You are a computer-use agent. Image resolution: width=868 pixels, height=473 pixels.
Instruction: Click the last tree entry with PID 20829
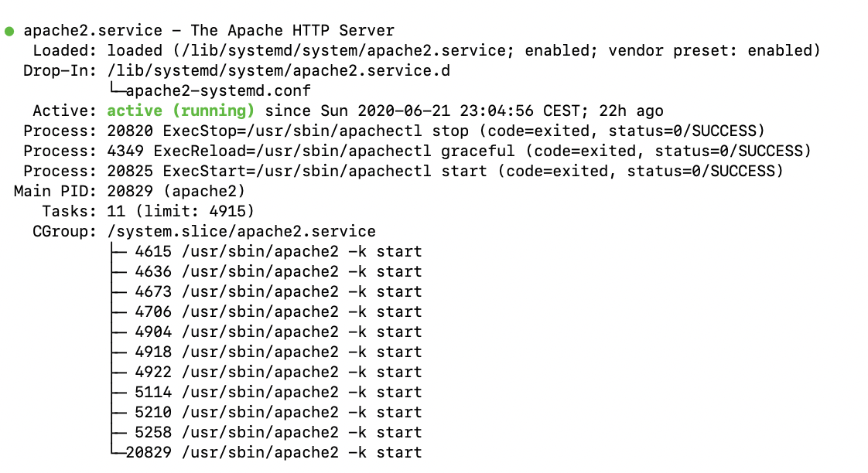tap(273, 453)
